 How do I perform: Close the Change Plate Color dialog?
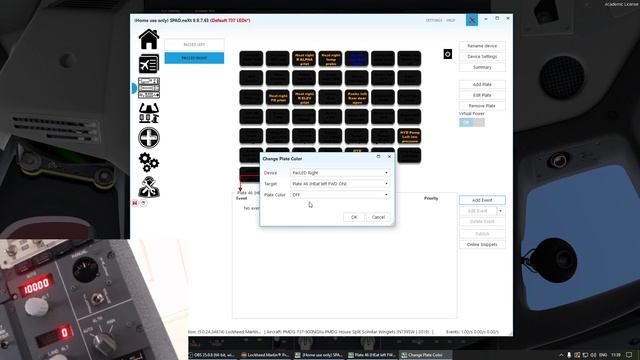(x=389, y=156)
